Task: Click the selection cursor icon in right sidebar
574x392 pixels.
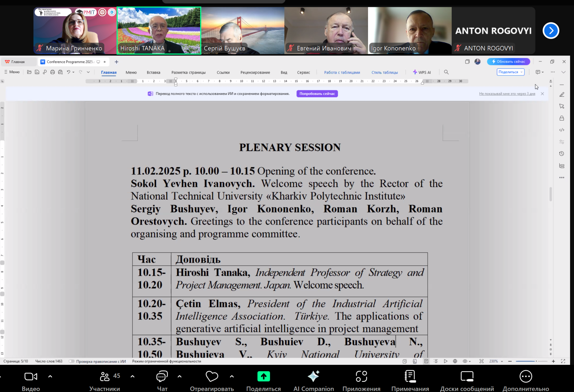Action: (562, 106)
